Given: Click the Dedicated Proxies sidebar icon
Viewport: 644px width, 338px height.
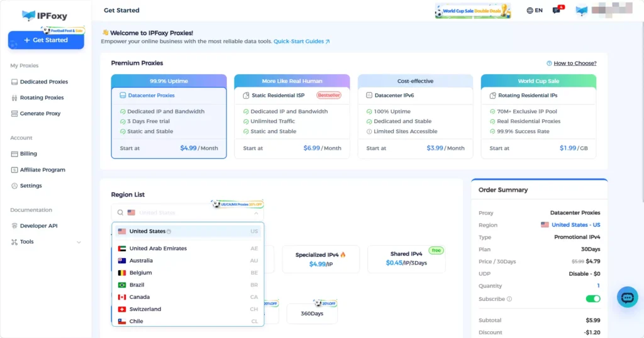Looking at the screenshot, I should [x=14, y=82].
